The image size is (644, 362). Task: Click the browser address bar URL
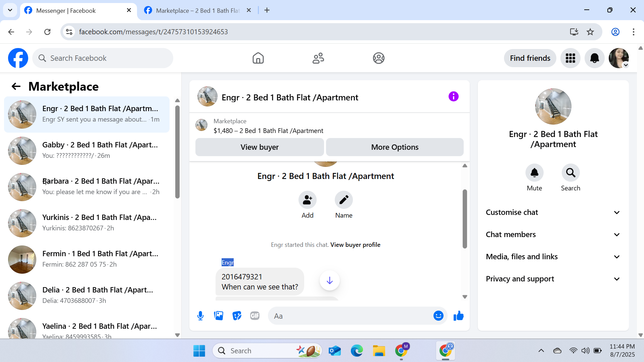(153, 32)
